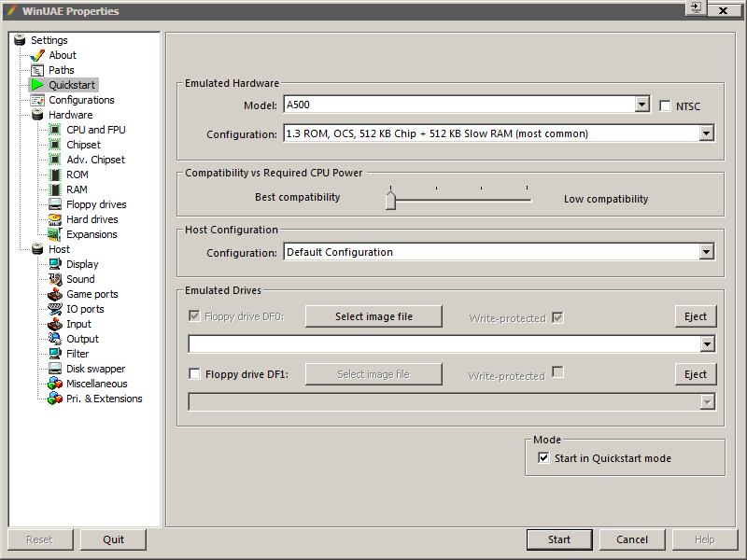Click the Hard drives icon

(x=55, y=219)
